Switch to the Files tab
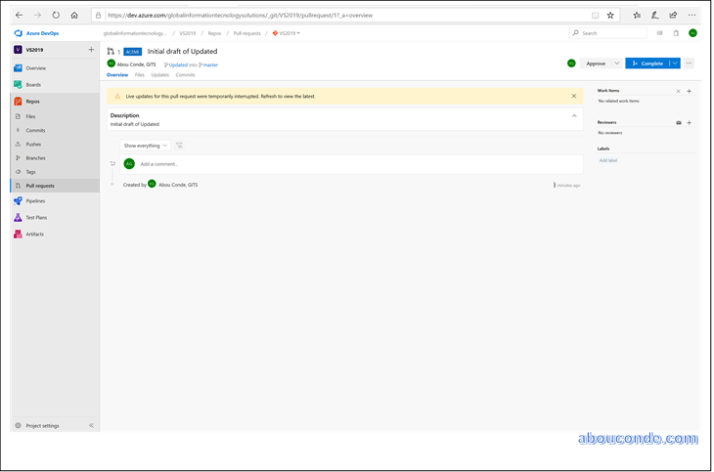This screenshot has height=472, width=714. tap(139, 75)
